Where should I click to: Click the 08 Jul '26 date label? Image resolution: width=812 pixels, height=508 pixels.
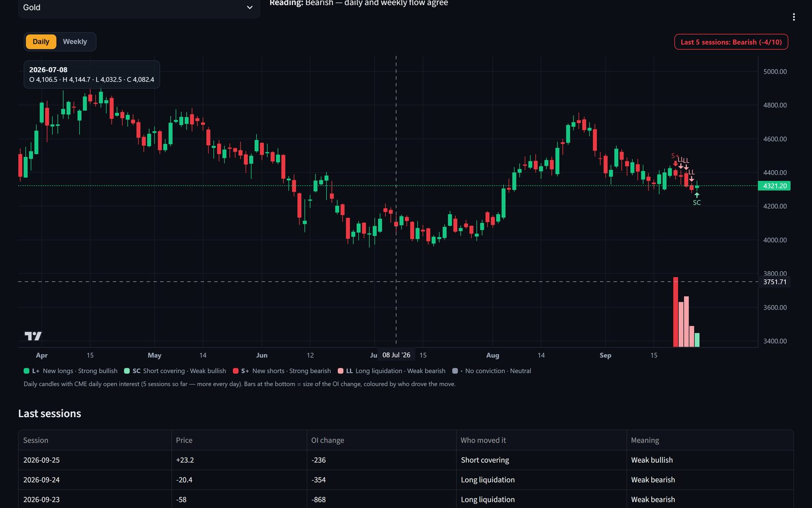396,355
